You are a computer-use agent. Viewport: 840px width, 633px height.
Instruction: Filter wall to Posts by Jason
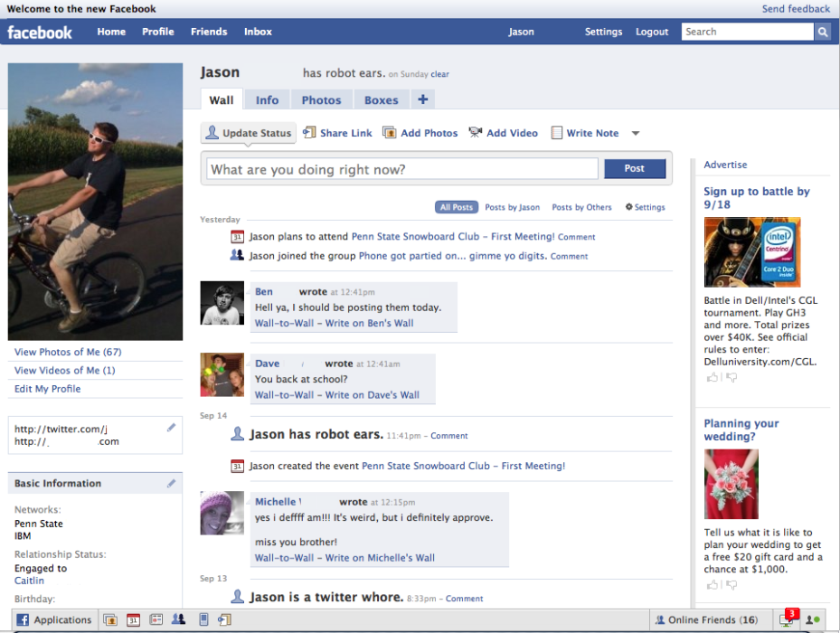512,207
